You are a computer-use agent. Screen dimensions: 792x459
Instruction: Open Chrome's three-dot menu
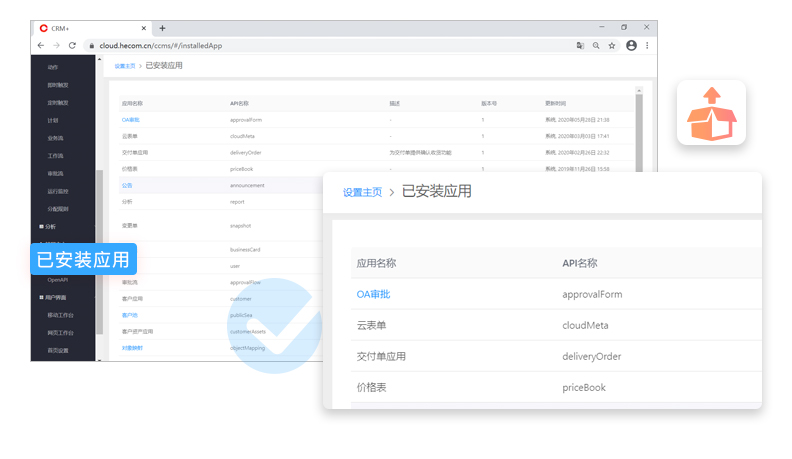tap(647, 46)
